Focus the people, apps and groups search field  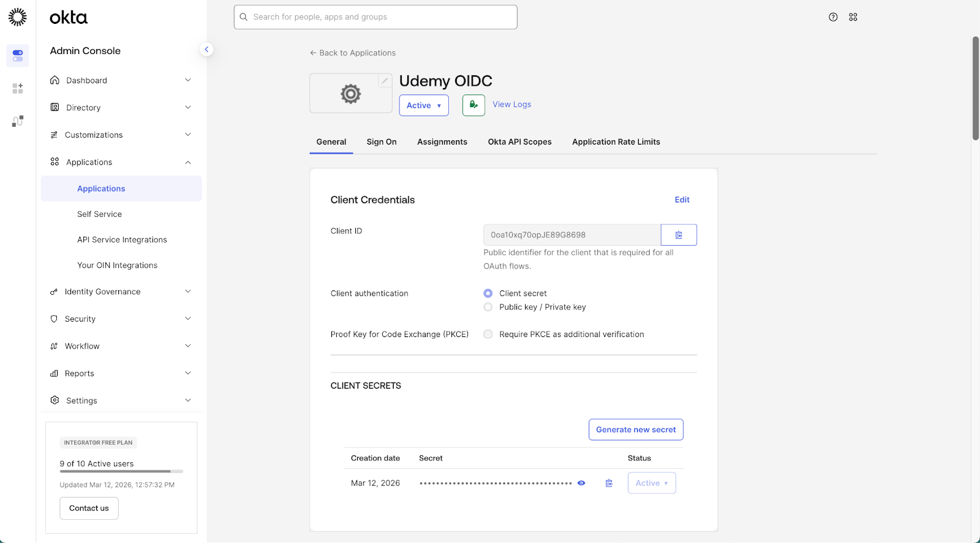pyautogui.click(x=375, y=17)
